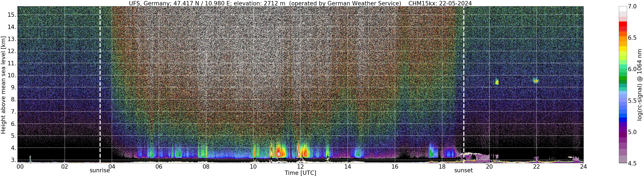The width and height of the screenshot is (644, 177).
Task: Click height tick label '4.'
Action: [x=13, y=148]
